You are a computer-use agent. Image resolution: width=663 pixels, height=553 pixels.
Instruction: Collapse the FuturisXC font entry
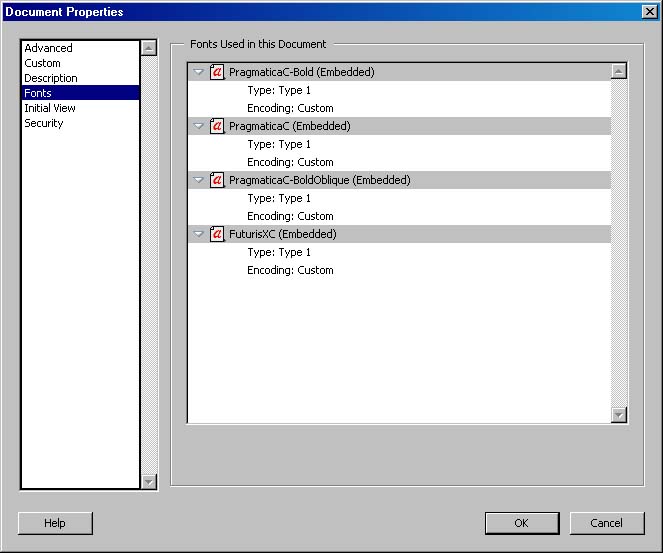pyautogui.click(x=198, y=234)
